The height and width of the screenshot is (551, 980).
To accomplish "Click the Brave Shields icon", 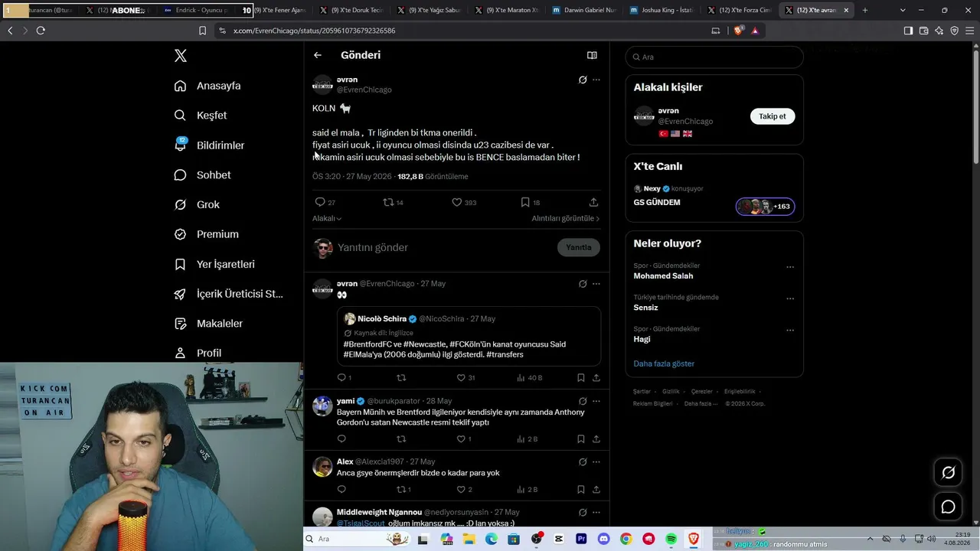I will (x=739, y=31).
